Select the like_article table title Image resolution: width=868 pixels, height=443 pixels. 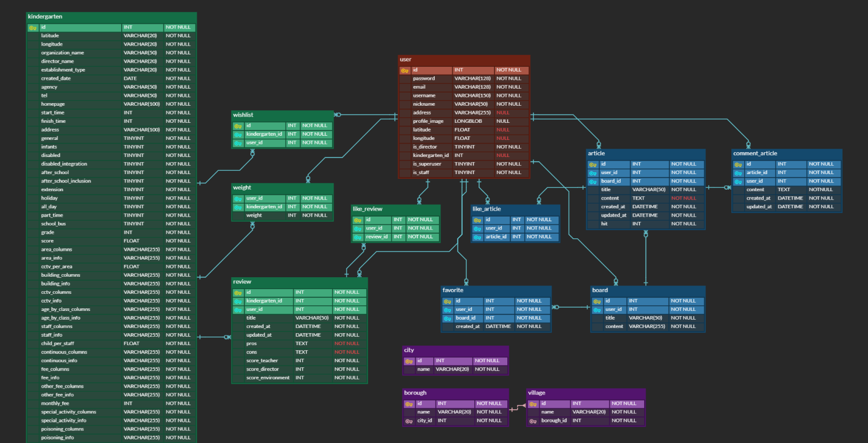click(x=487, y=209)
